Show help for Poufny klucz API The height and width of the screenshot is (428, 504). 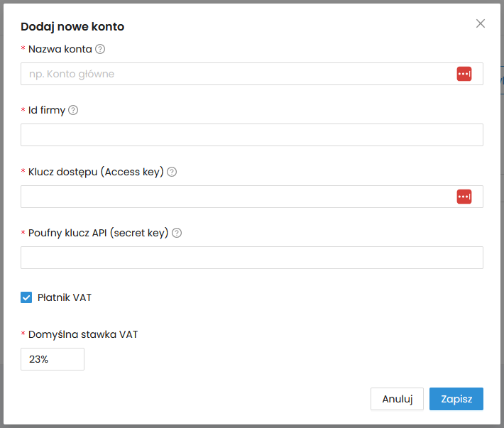pyautogui.click(x=177, y=233)
